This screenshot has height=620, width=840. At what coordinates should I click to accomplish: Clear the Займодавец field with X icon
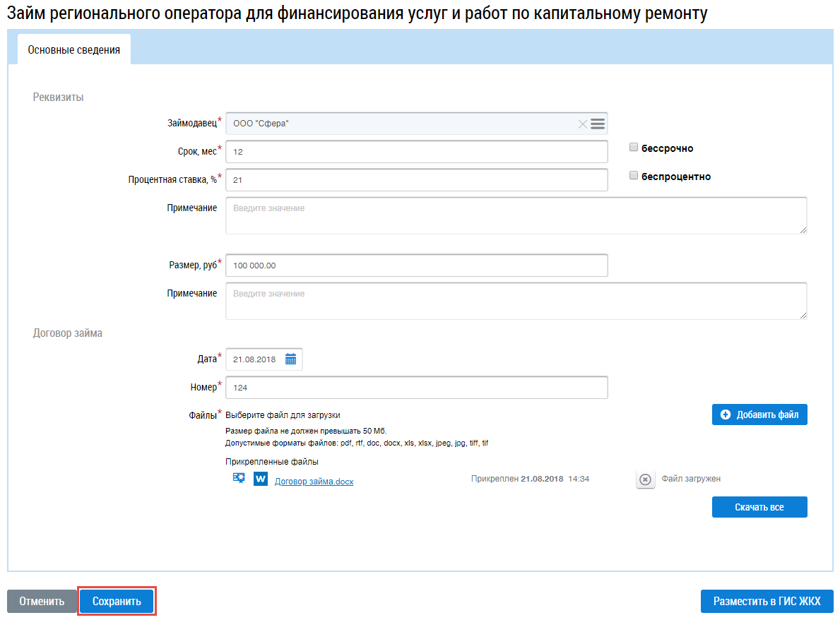582,124
